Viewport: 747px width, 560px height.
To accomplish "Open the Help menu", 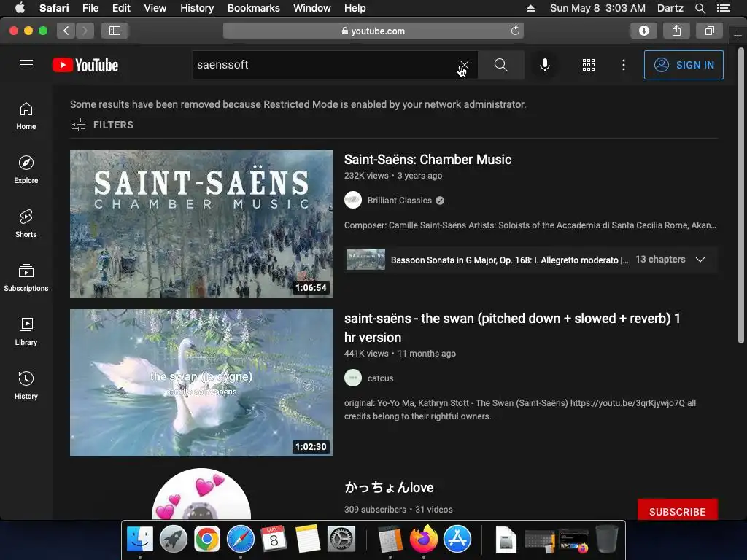I will tap(355, 8).
